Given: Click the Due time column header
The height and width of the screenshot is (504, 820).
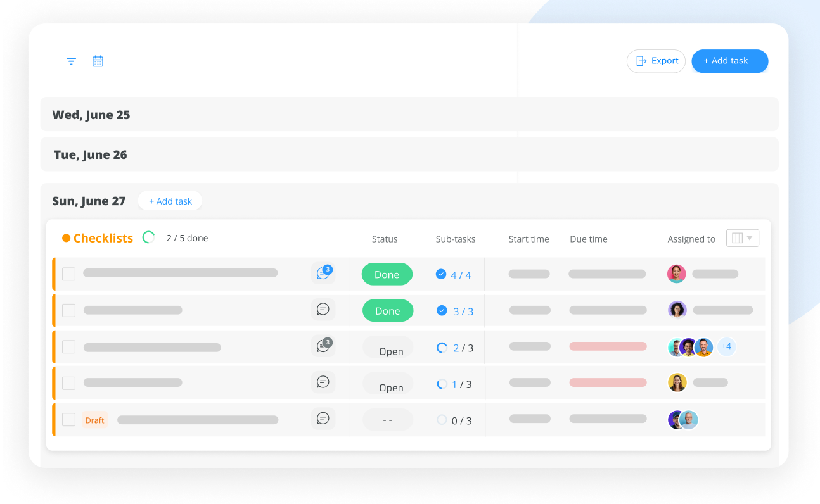Looking at the screenshot, I should [x=589, y=239].
